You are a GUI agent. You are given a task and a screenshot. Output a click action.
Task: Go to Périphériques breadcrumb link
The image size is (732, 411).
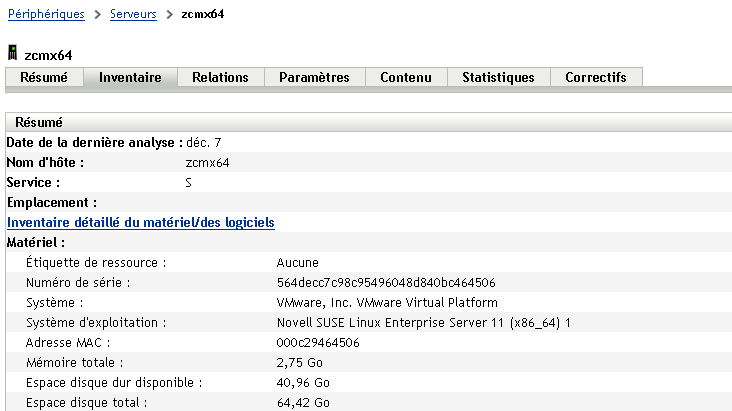(45, 14)
